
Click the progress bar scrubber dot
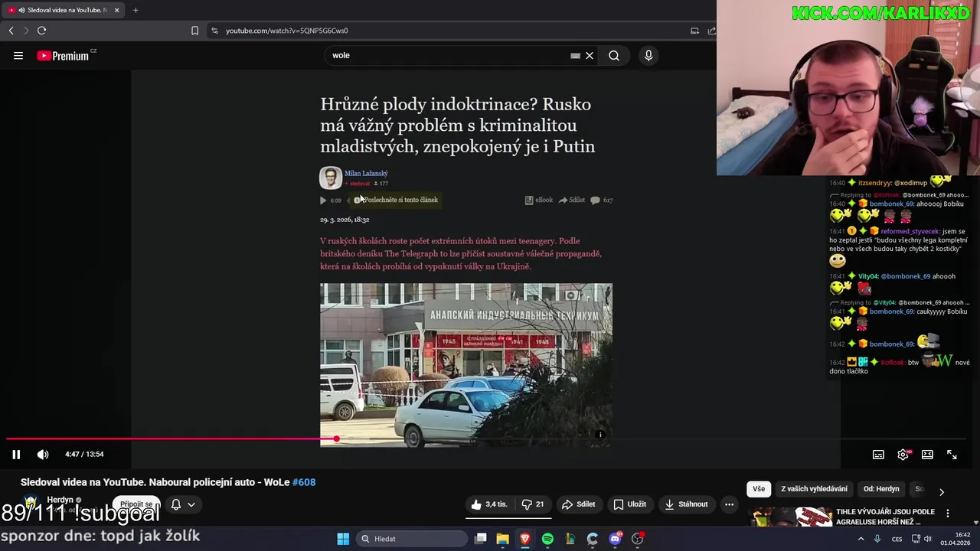(x=336, y=439)
